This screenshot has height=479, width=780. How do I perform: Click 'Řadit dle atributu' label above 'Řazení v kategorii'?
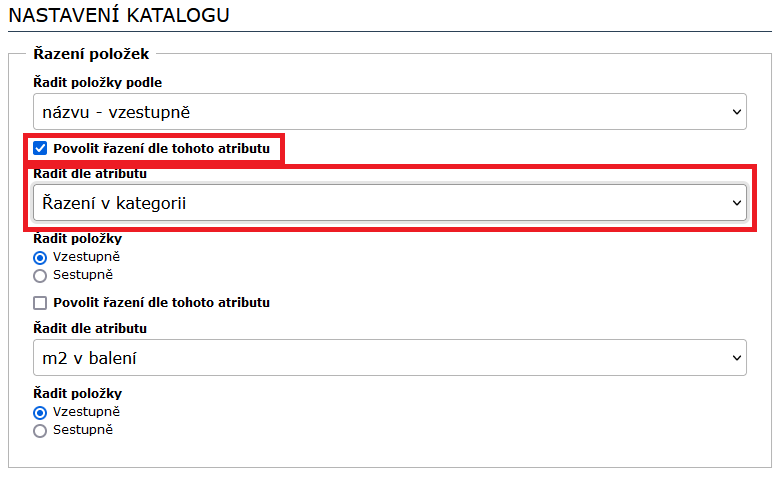[91, 175]
